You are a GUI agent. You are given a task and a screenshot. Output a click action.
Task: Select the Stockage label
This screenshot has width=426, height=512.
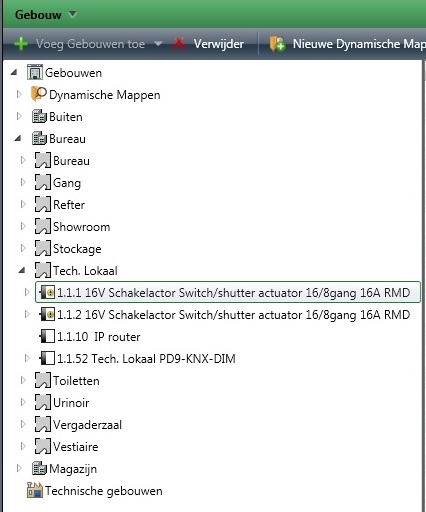tap(77, 249)
